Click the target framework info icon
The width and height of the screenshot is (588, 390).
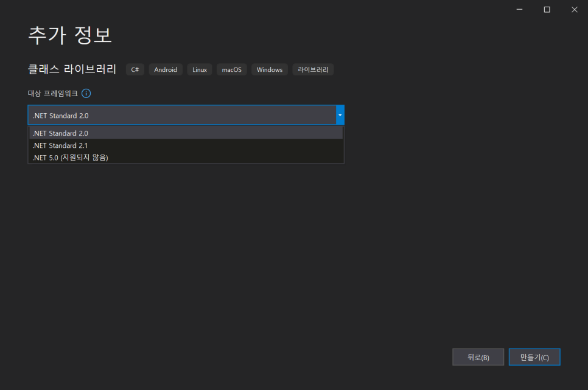click(86, 93)
